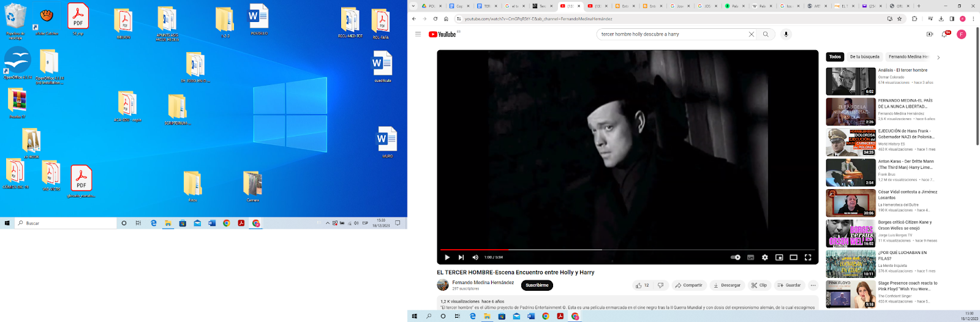The image size is (980, 322).
Task: Open more actions ellipsis below video
Action: [x=813, y=285]
